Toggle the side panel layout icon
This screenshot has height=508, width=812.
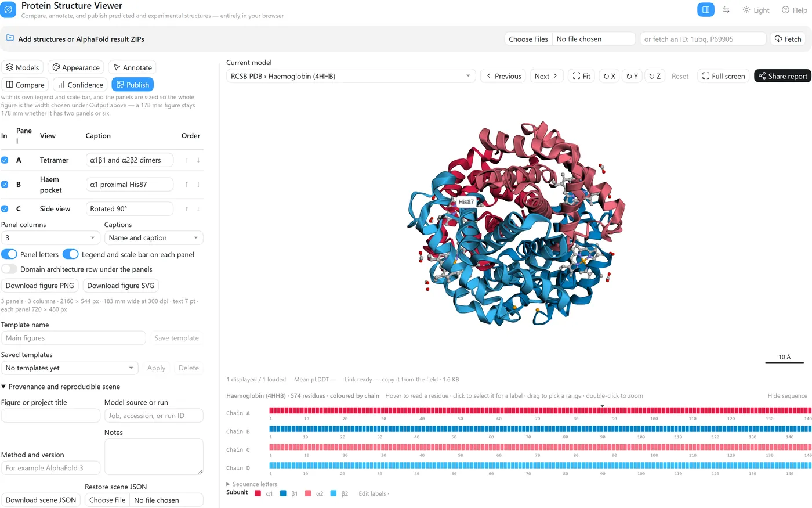706,10
